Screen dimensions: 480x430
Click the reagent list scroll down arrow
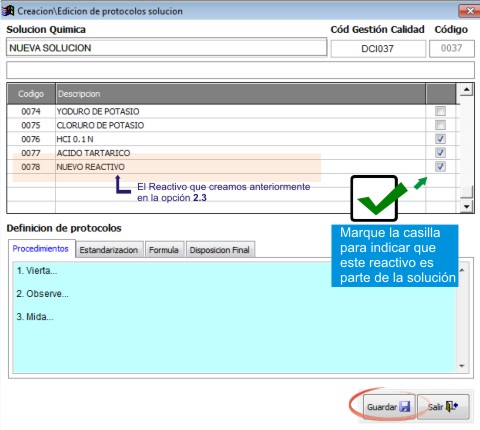[x=466, y=207]
